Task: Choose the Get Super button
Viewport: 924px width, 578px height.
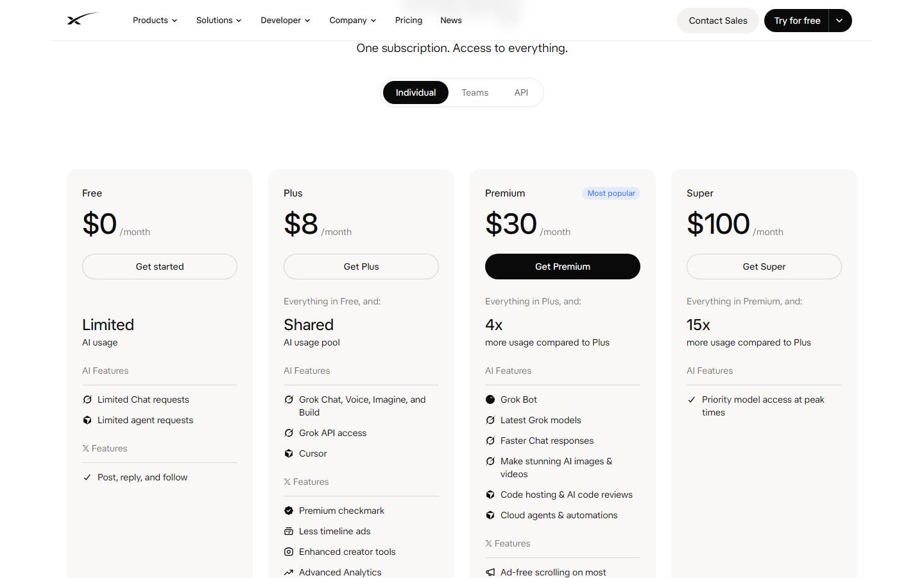Action: click(764, 267)
